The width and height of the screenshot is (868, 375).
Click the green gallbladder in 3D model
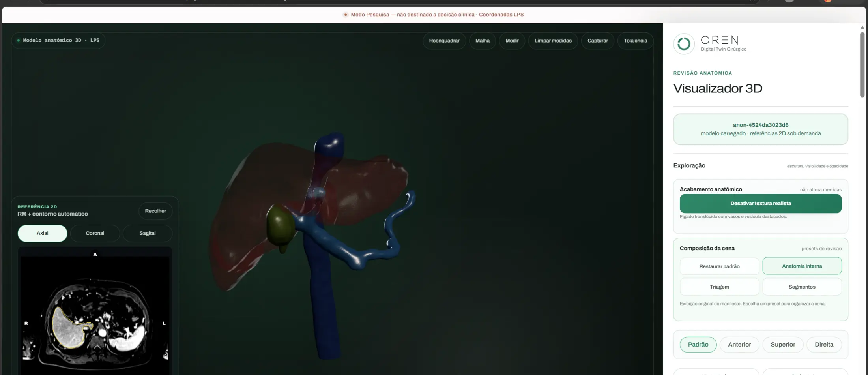(x=280, y=226)
